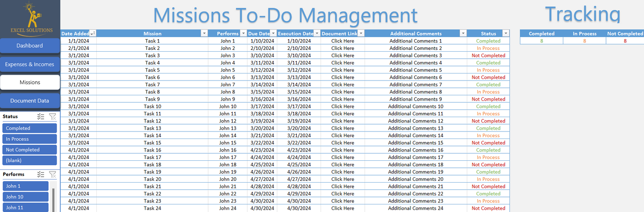Select John 10 in Performs slicer
The image size is (644, 212).
(25, 197)
